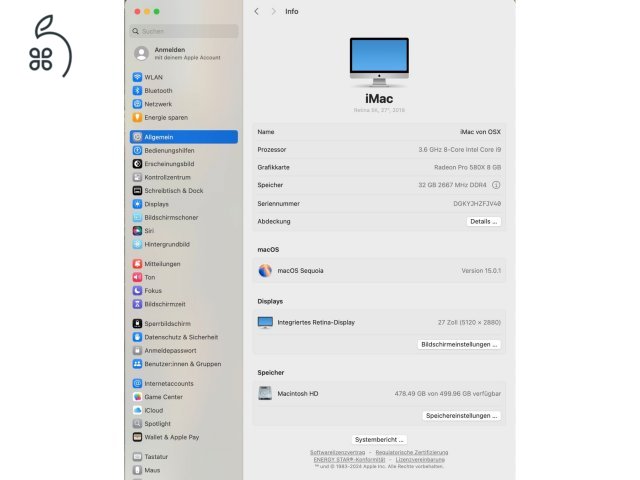
Task: Open Regulatorische Zertifizierung link
Action: (412, 453)
